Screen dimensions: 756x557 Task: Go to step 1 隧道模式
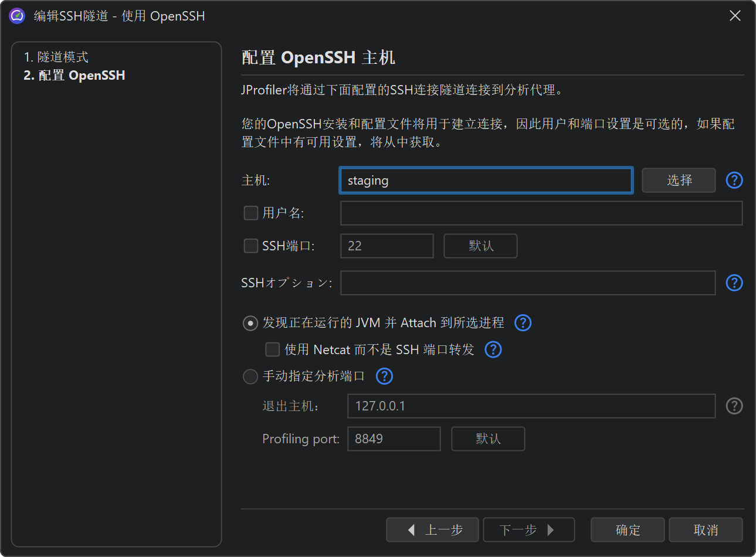56,57
